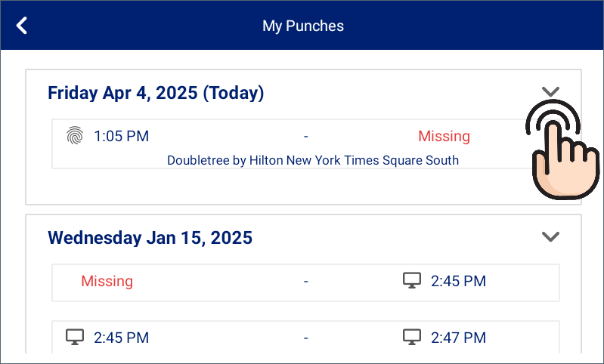Screen dimensions: 604x364
Task: Click the My Punches page title
Action: coord(303,26)
